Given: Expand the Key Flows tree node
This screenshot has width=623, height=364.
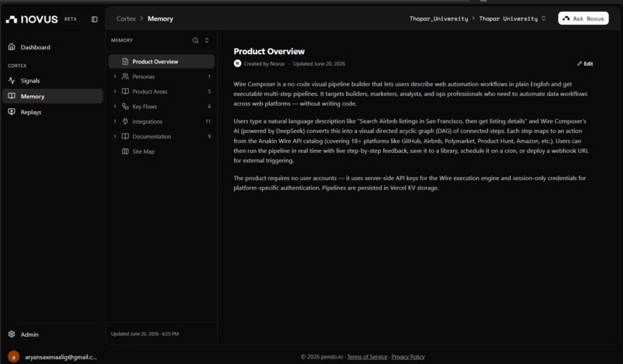Looking at the screenshot, I should (x=115, y=106).
